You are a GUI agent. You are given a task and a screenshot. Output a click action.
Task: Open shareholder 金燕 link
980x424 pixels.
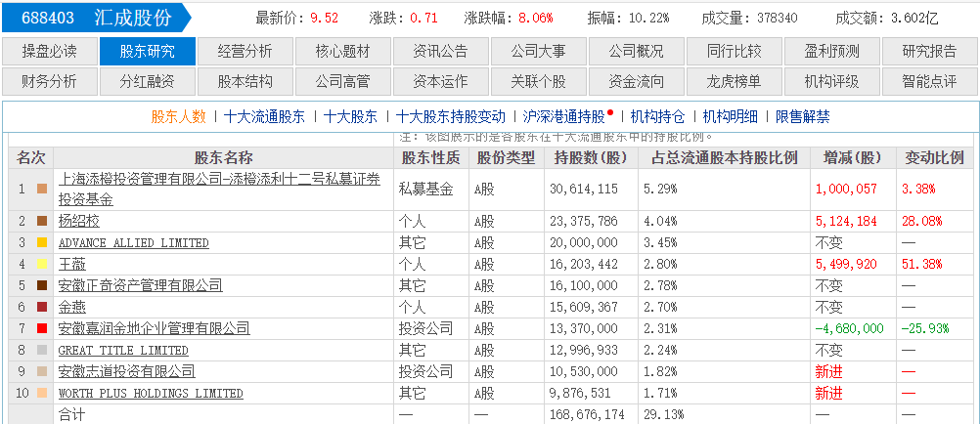71,307
